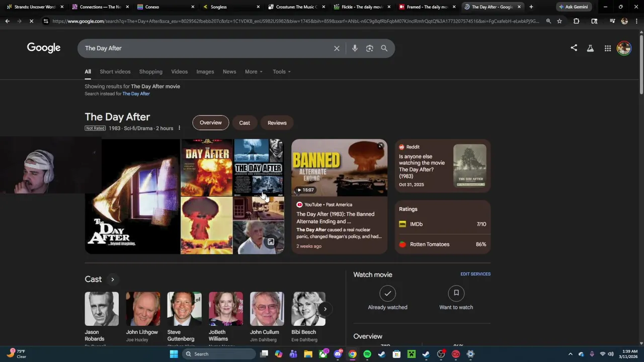
Task: Open Windows Start menu
Action: 174,354
